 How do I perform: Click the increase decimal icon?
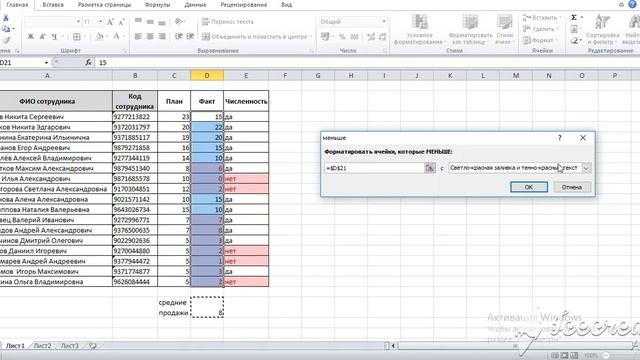pos(371,37)
